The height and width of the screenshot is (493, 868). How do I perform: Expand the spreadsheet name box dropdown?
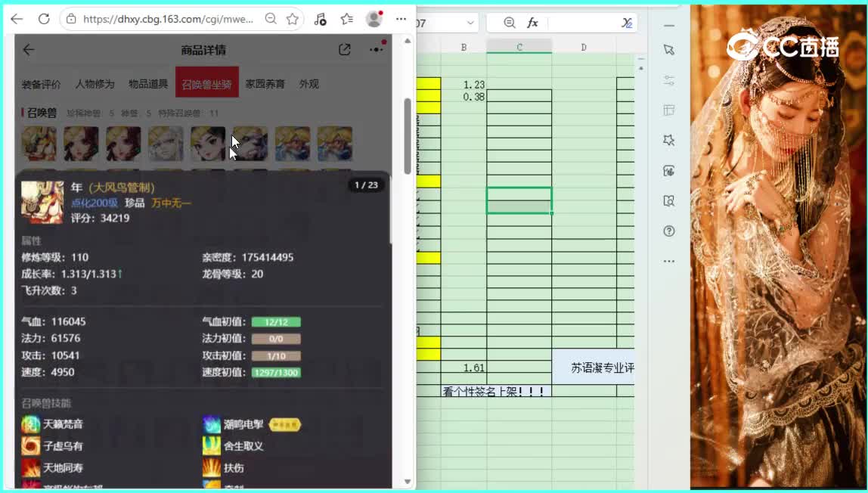click(x=470, y=23)
